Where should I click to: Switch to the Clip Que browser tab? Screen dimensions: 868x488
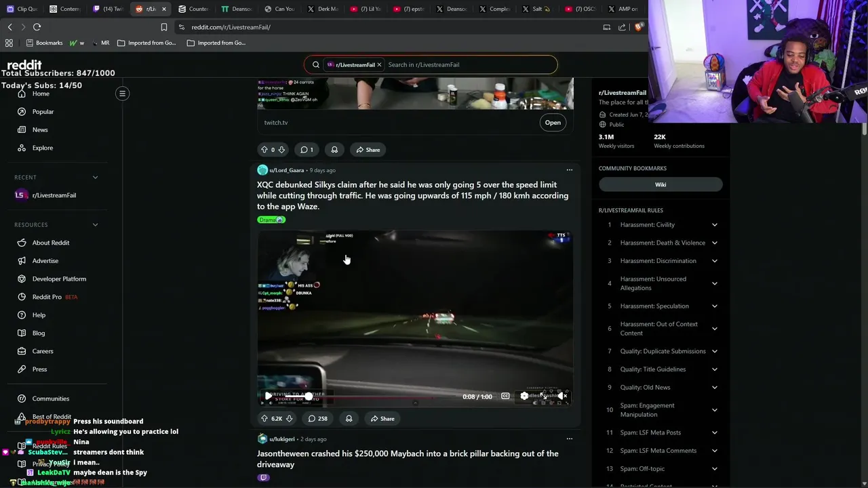tap(22, 9)
